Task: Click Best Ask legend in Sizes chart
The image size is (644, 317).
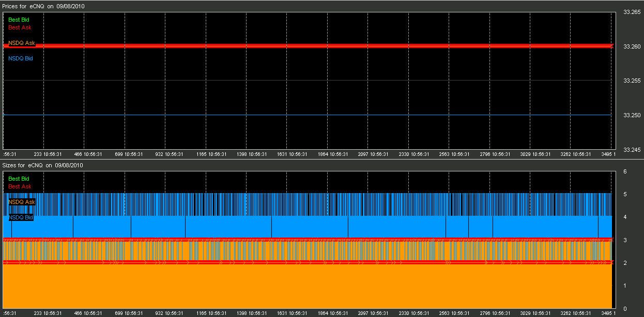Action: point(20,186)
